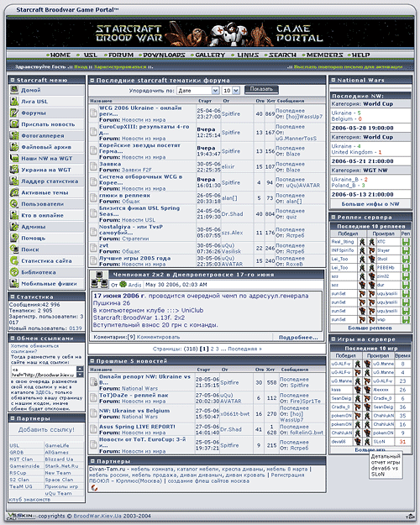Open the Divan-Tam.ru partner link
The image size is (420, 525).
(107, 469)
